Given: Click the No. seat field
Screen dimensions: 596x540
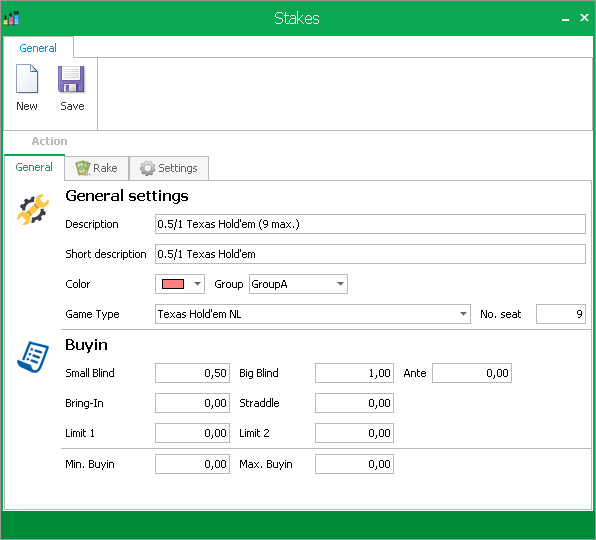Looking at the screenshot, I should point(561,314).
